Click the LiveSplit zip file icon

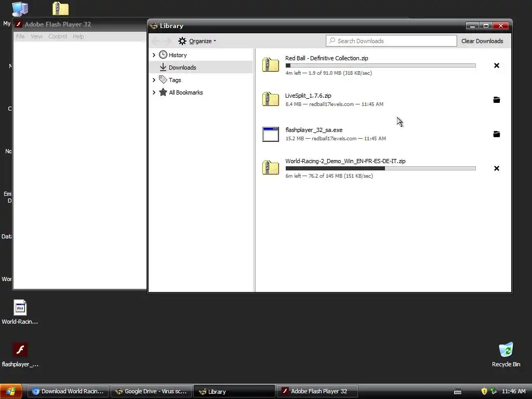point(270,99)
